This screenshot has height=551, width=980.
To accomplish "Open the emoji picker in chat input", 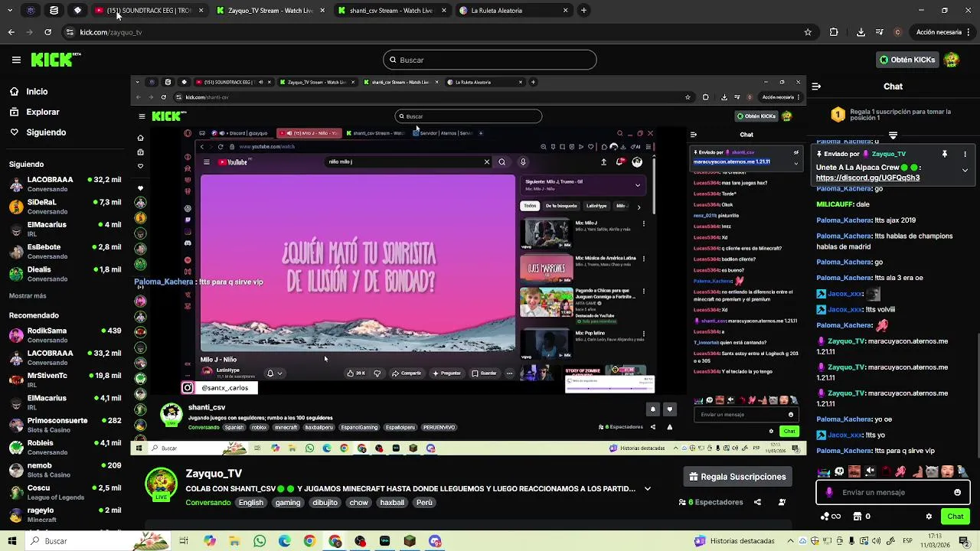I will 957,492.
